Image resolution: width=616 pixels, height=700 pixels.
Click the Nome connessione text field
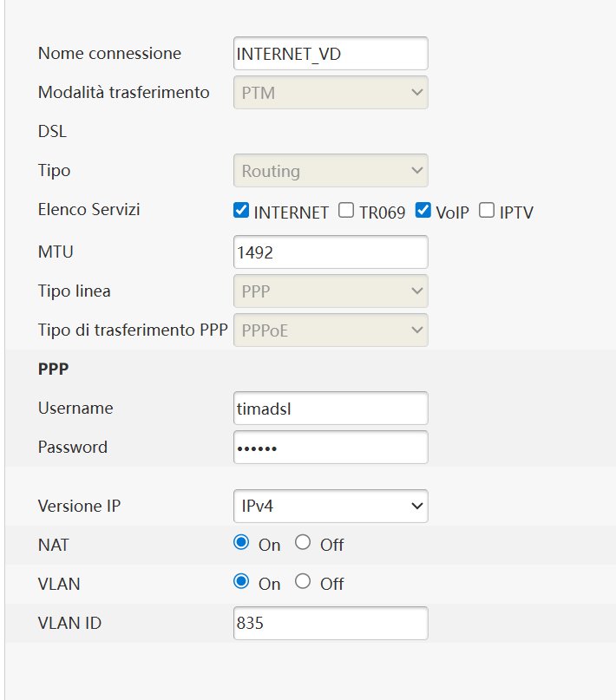331,53
